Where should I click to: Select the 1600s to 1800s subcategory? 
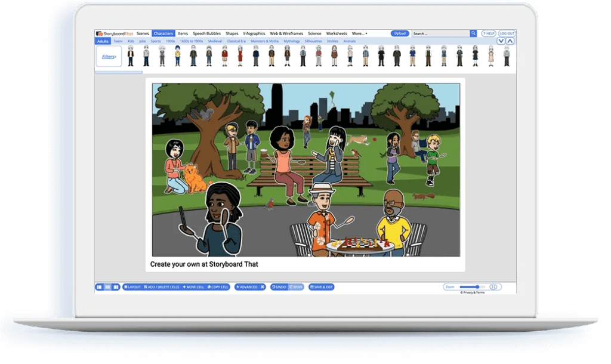pyautogui.click(x=192, y=41)
